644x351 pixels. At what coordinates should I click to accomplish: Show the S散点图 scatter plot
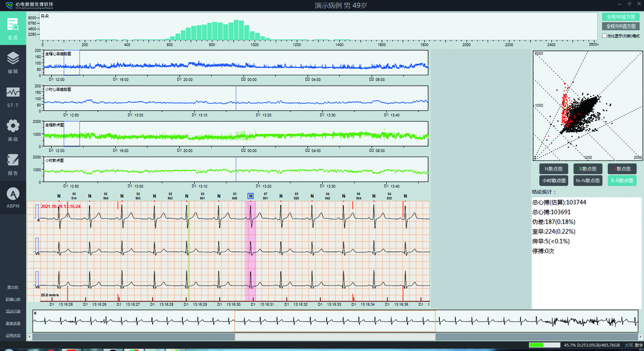pyautogui.click(x=588, y=169)
